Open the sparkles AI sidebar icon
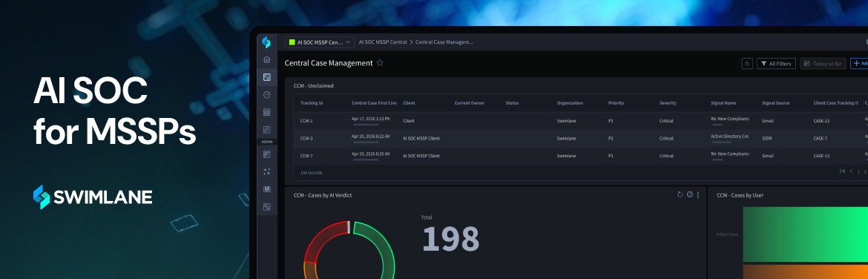Viewport: 868px width, 279px height. pos(267,172)
